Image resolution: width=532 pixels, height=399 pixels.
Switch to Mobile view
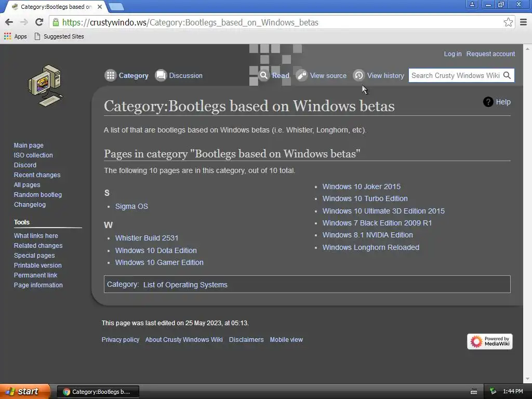pos(286,340)
